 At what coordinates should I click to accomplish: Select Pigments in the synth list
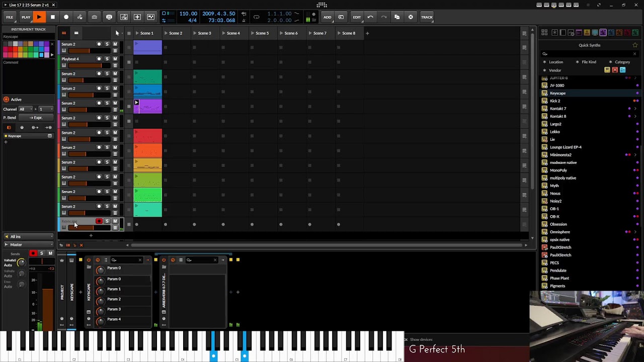[557, 286]
